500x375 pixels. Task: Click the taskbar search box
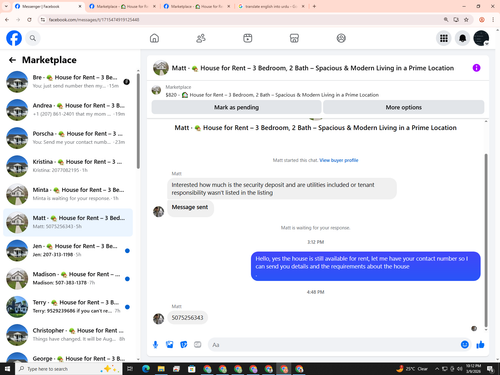click(68, 369)
